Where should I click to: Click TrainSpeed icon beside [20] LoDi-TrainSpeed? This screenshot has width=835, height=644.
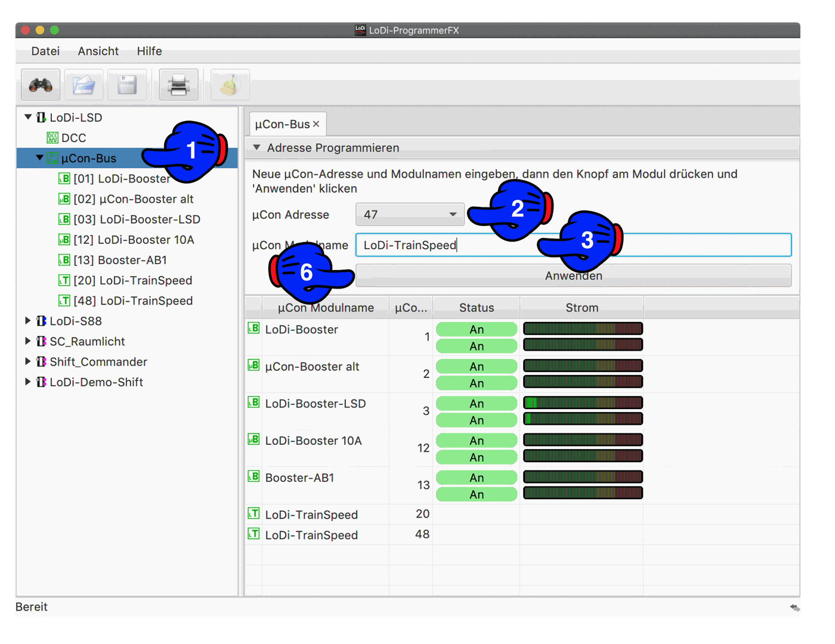[x=64, y=280]
